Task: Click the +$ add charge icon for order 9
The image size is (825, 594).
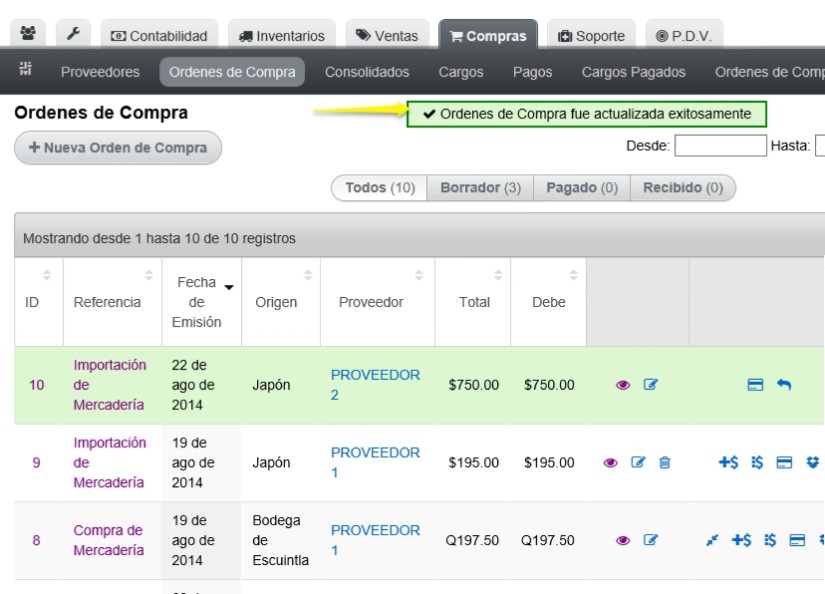Action: coord(729,462)
